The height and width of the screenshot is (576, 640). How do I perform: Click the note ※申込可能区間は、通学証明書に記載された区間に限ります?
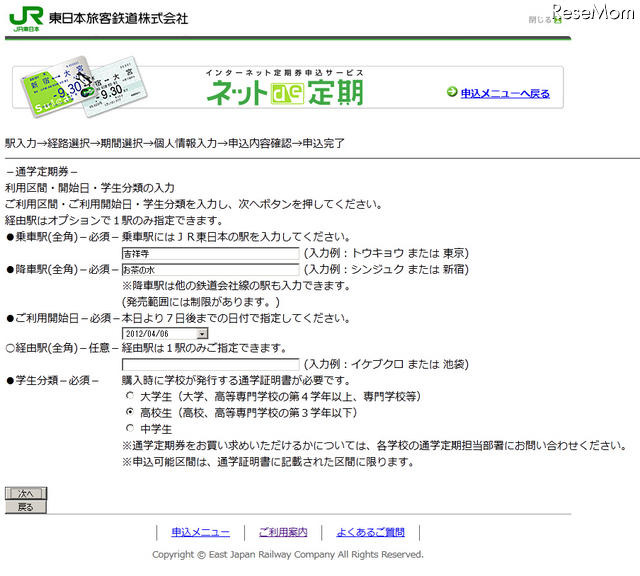pyautogui.click(x=268, y=462)
